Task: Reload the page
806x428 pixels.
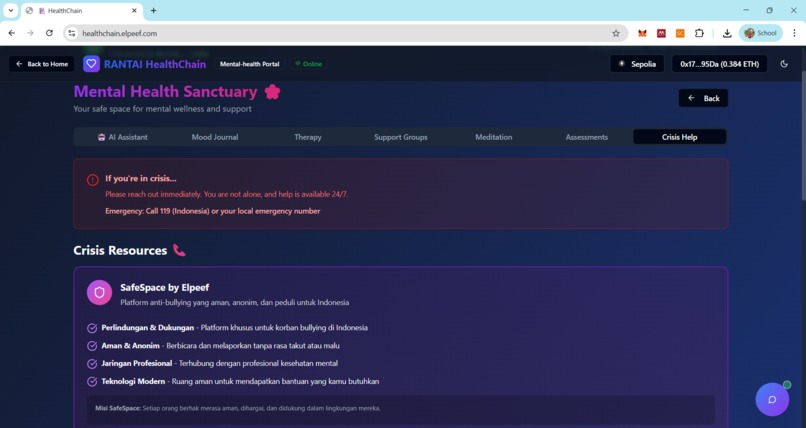Action: point(49,33)
